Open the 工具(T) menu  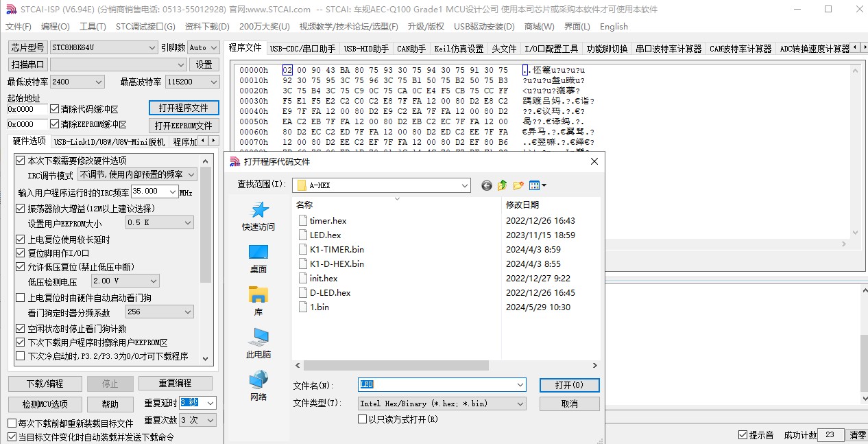tap(93, 26)
